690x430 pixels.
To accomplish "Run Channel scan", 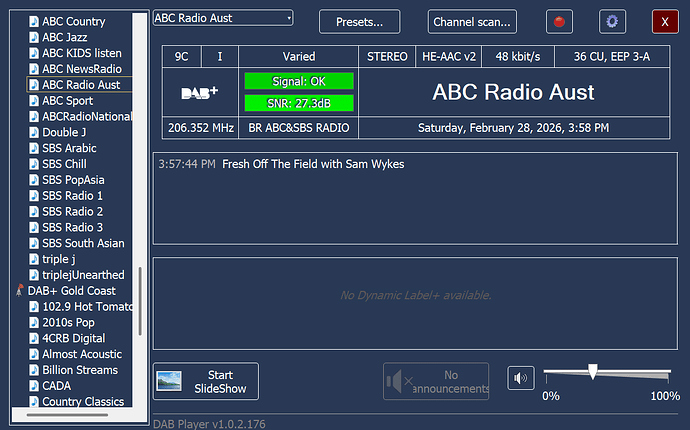I will pyautogui.click(x=472, y=21).
